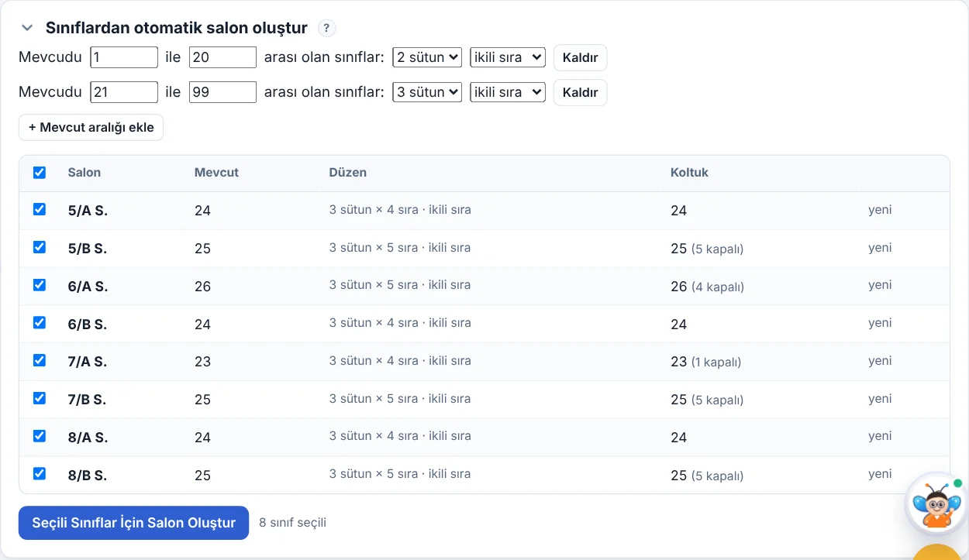The width and height of the screenshot is (969, 560).
Task: Uncheck the 7/A S. row checkbox
Action: point(40,360)
